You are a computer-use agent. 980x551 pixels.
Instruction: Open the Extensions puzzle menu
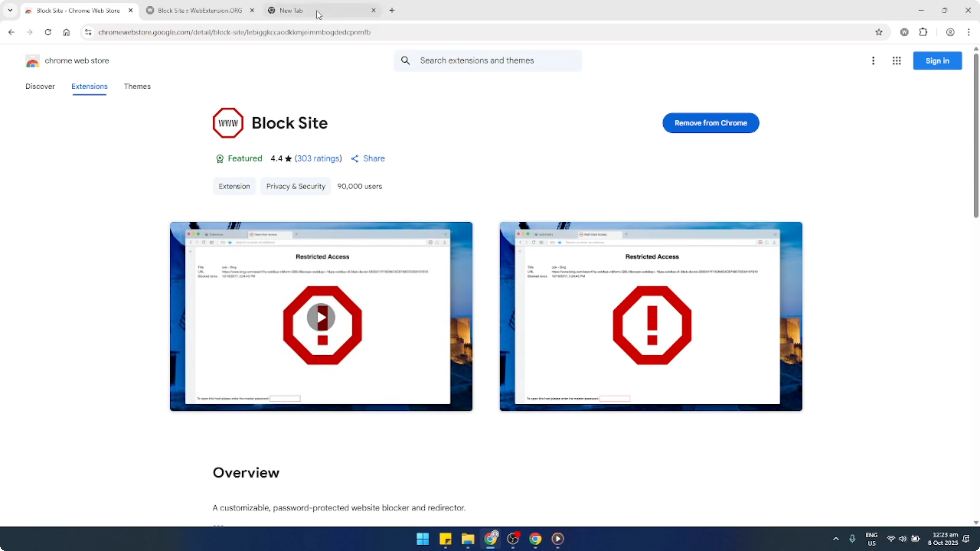923,32
